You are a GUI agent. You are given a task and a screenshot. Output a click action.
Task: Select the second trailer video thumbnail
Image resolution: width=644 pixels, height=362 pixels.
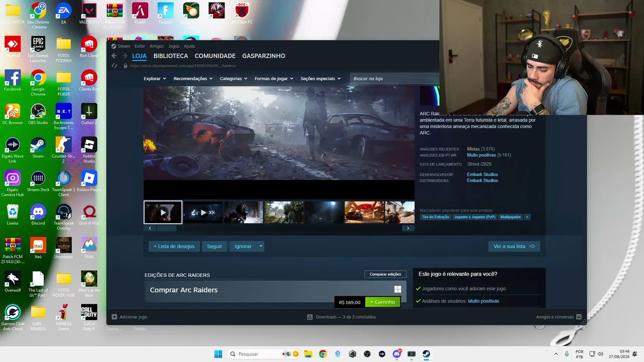(203, 212)
